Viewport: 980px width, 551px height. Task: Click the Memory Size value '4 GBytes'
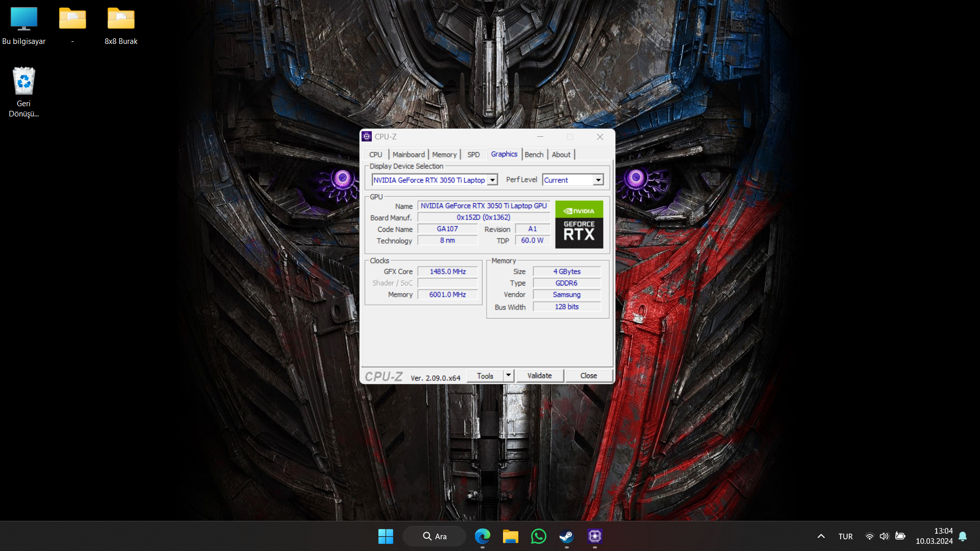tap(567, 272)
